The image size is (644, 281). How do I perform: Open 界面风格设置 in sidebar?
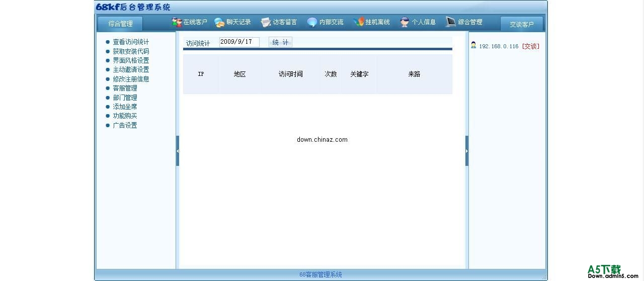click(131, 60)
